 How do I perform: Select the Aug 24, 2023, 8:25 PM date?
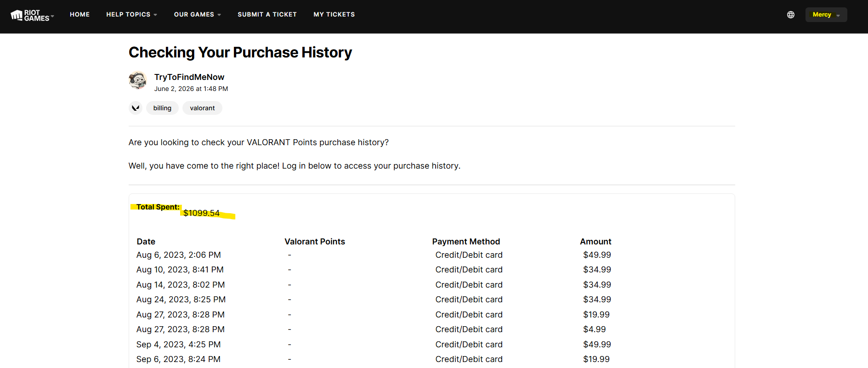[181, 300]
